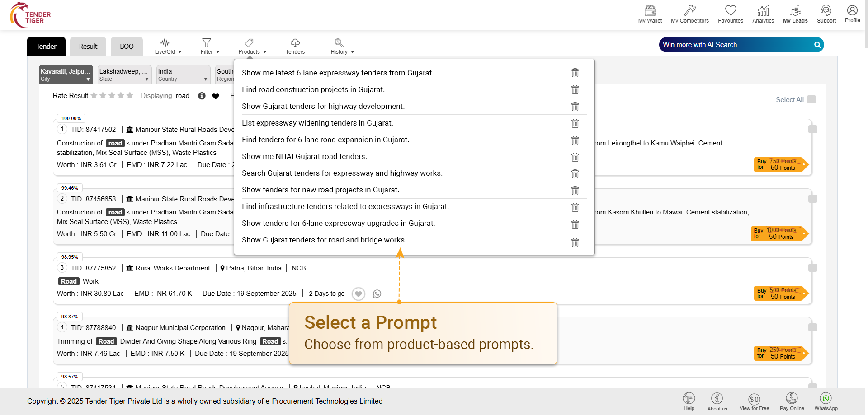868x415 pixels.
Task: Click the info icon beside road keyword
Action: 202,96
